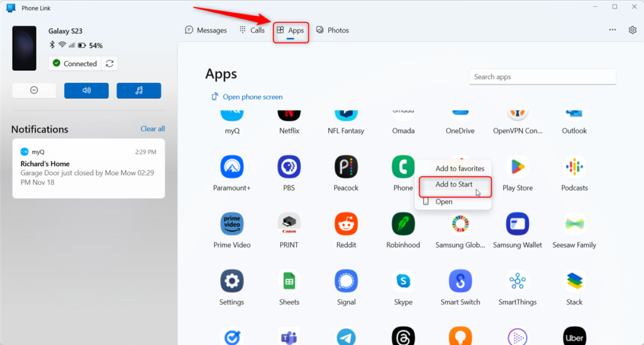
Task: Open the Play Store app
Action: point(518,167)
